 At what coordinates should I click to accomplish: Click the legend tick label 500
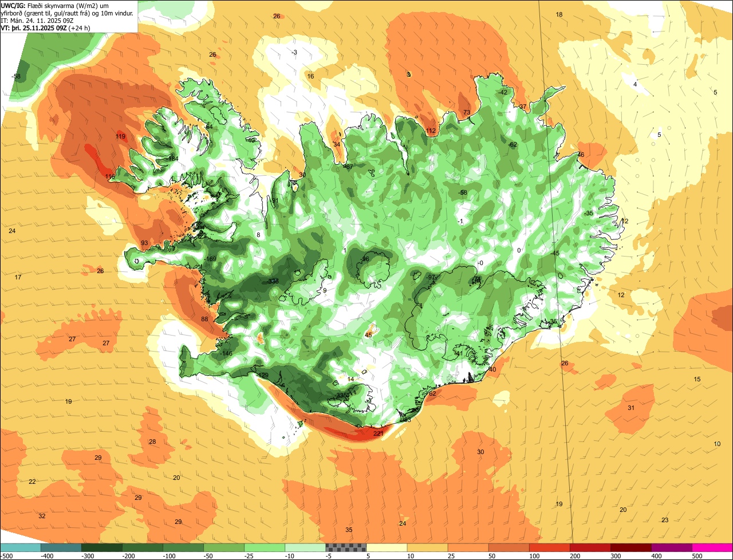(x=696, y=556)
